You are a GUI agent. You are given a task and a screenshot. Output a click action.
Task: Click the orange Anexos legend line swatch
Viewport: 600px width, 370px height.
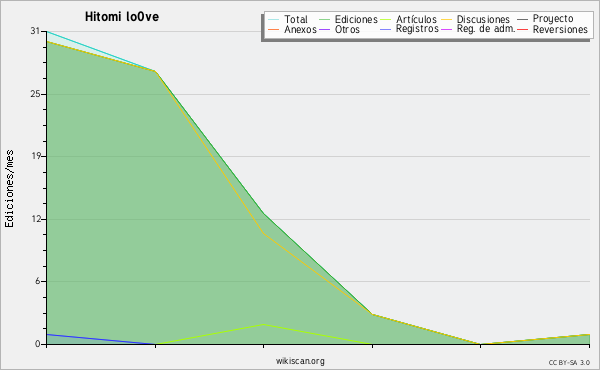(x=274, y=30)
